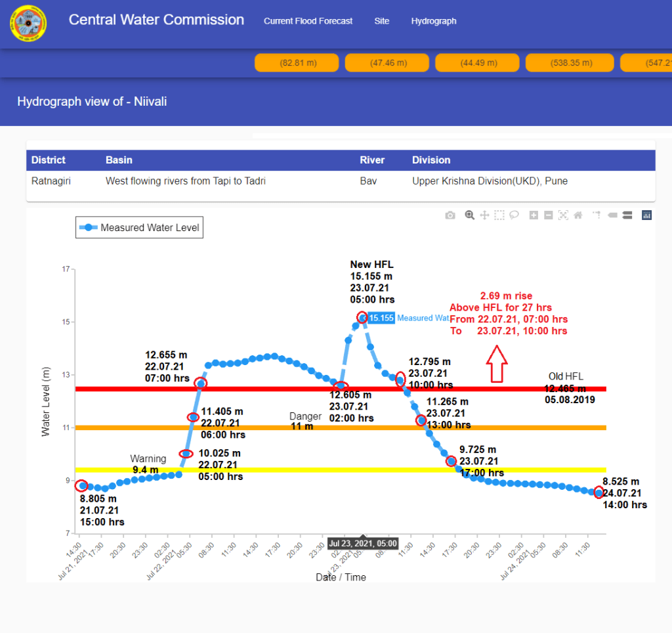Autoscale the chart axes
This screenshot has width=672, height=633.
click(563, 215)
